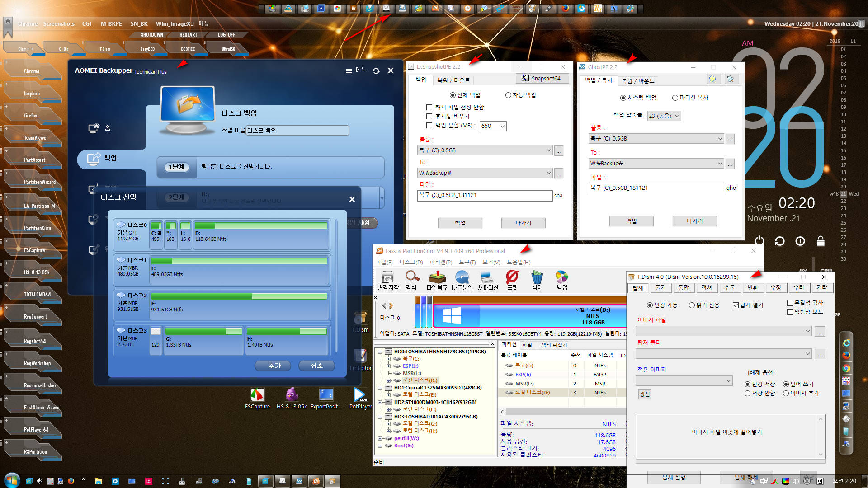
Task: Launch the PotPlayer desktop icon
Action: click(360, 399)
